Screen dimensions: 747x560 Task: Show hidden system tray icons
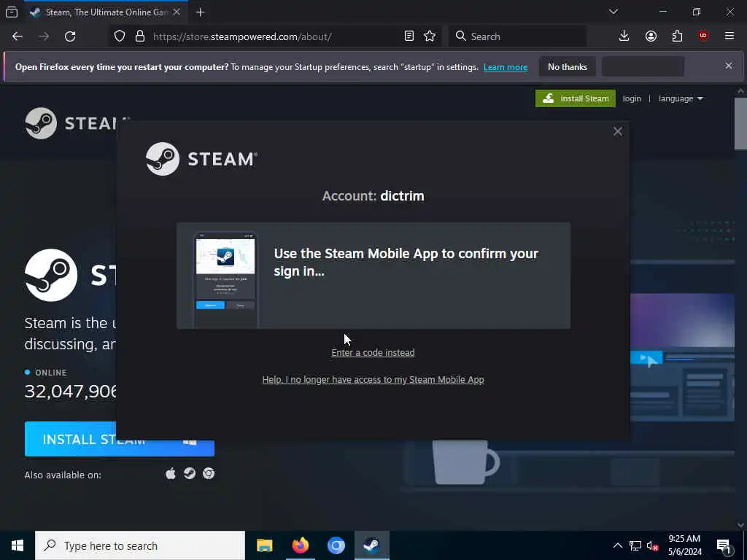tap(617, 545)
